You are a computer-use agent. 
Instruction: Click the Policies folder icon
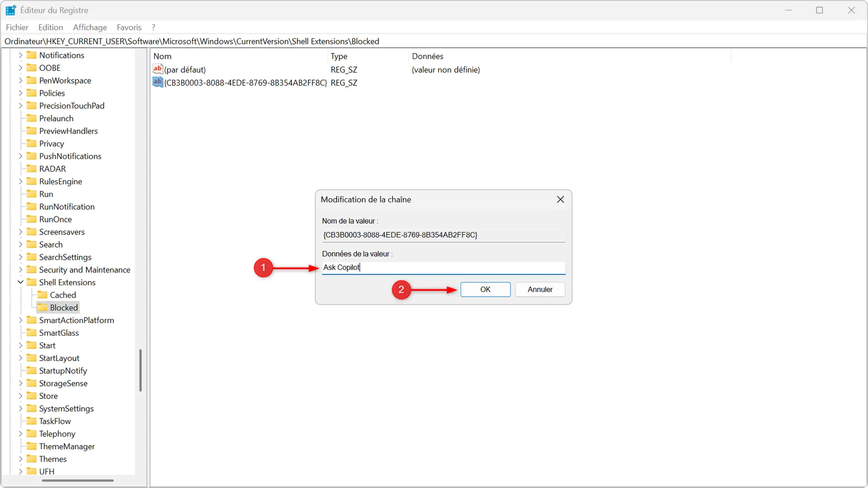click(x=32, y=93)
